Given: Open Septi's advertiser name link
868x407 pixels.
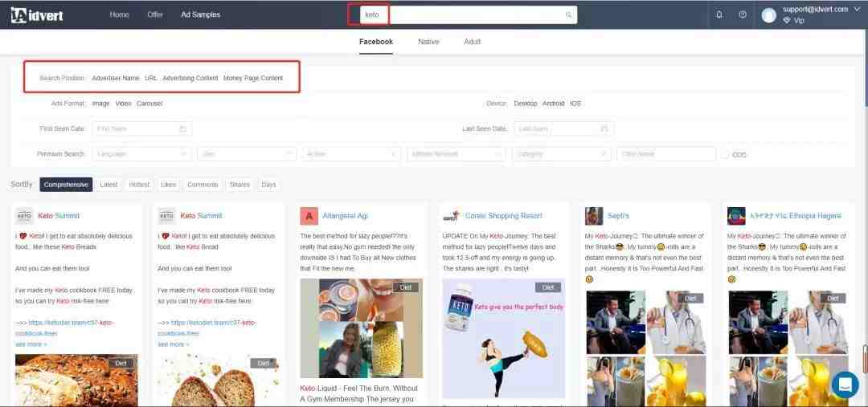Looking at the screenshot, I should [618, 216].
